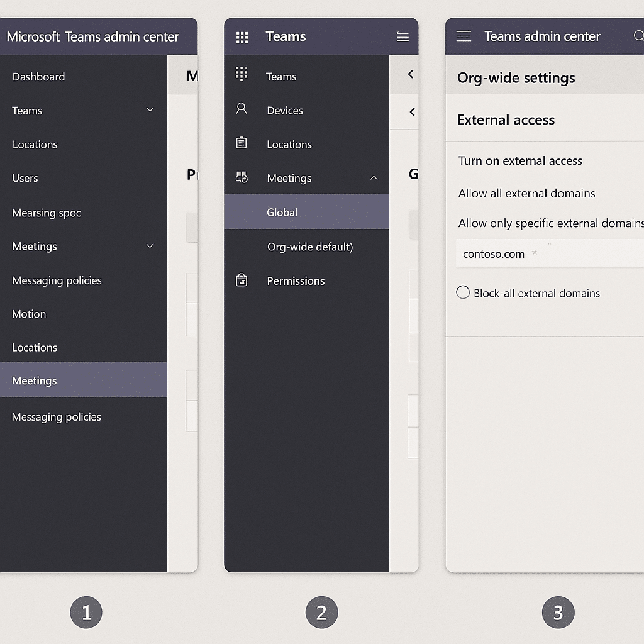Open Dashboard in panel 1 sidebar

click(x=38, y=77)
